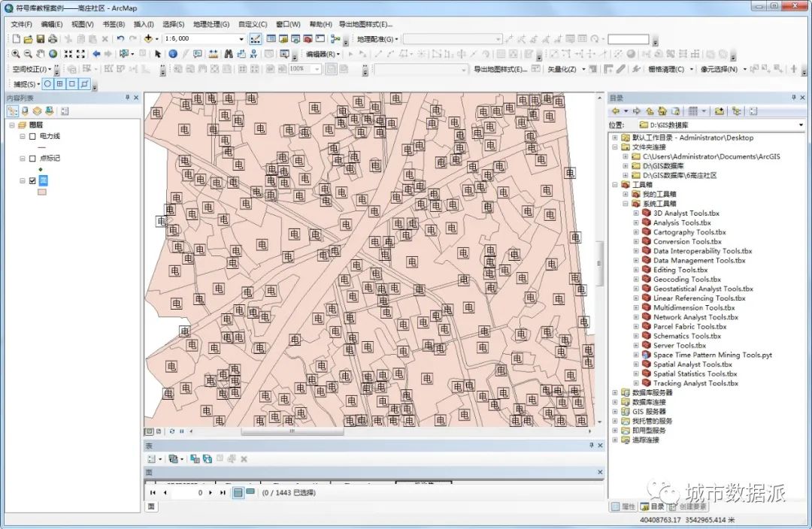Open the Find binoculars tool
Viewport: 812px width, 529px height.
pos(229,54)
